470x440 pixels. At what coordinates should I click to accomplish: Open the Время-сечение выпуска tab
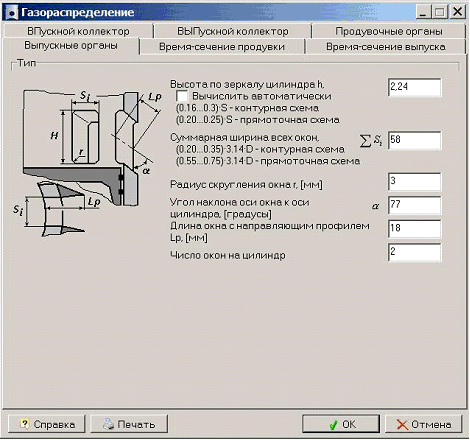click(x=386, y=47)
